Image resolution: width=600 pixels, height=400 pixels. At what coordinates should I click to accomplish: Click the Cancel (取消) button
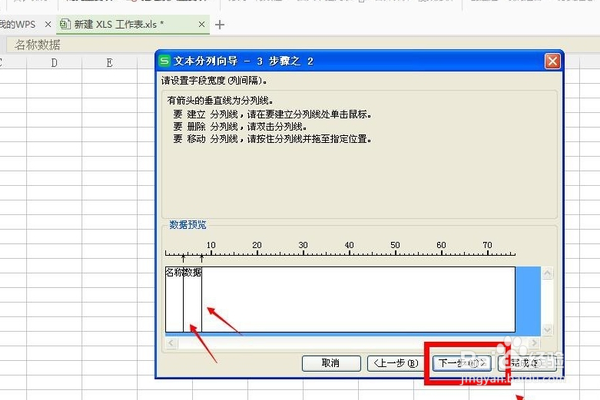[x=331, y=363]
